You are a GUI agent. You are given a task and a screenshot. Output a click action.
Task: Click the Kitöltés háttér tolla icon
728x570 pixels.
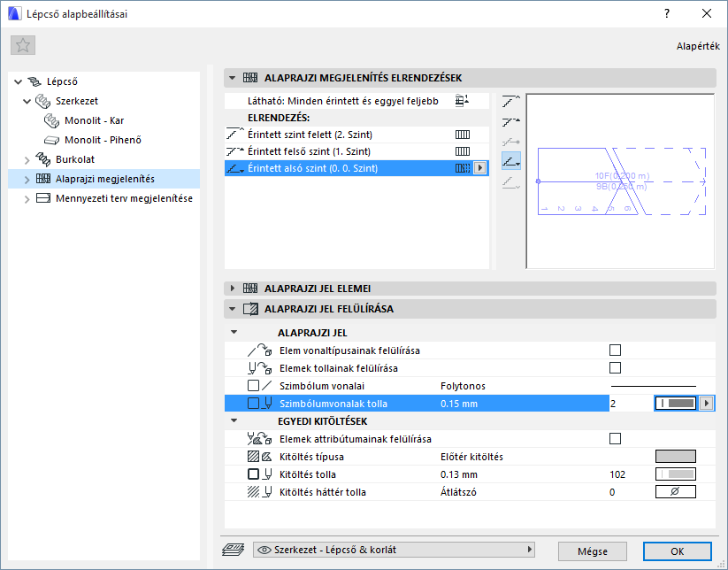(x=259, y=492)
